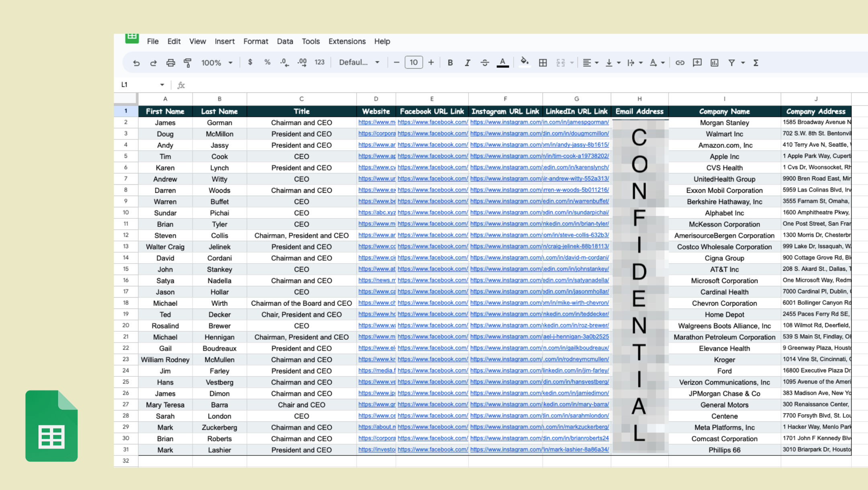Image resolution: width=868 pixels, height=490 pixels.
Task: Open the Extensions menu
Action: point(347,41)
